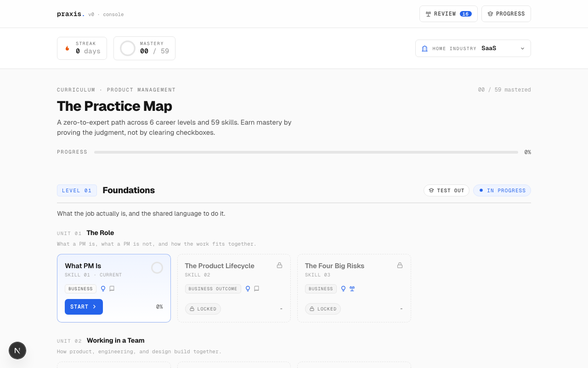The image size is (588, 368).
Task: Click the Locked pill on The Product Lifecycle
Action: coord(203,309)
